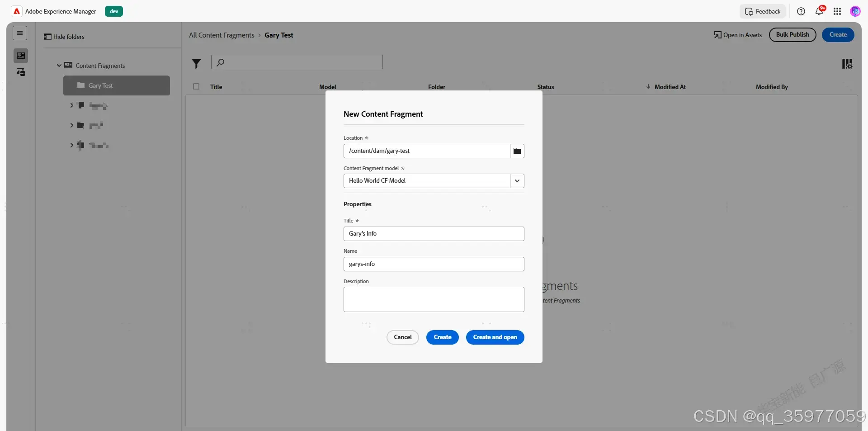The height and width of the screenshot is (431, 868).
Task: Expand third blurred folder in tree
Action: click(x=71, y=145)
